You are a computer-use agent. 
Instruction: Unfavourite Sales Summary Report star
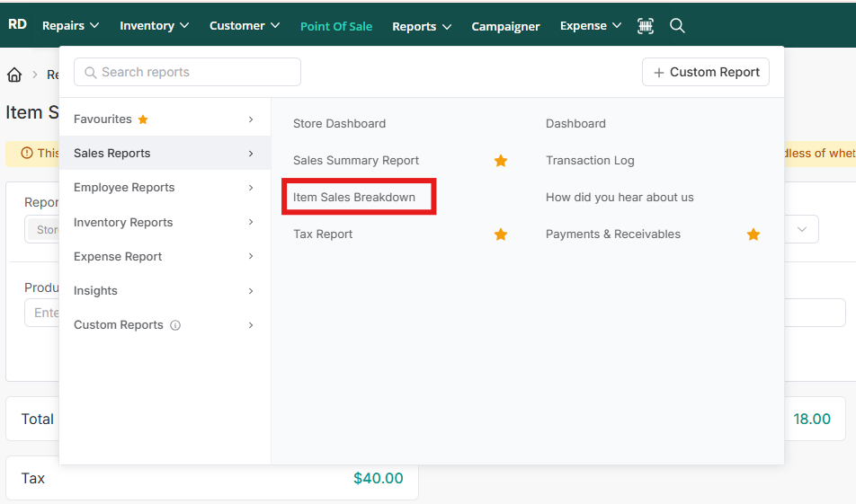[501, 160]
